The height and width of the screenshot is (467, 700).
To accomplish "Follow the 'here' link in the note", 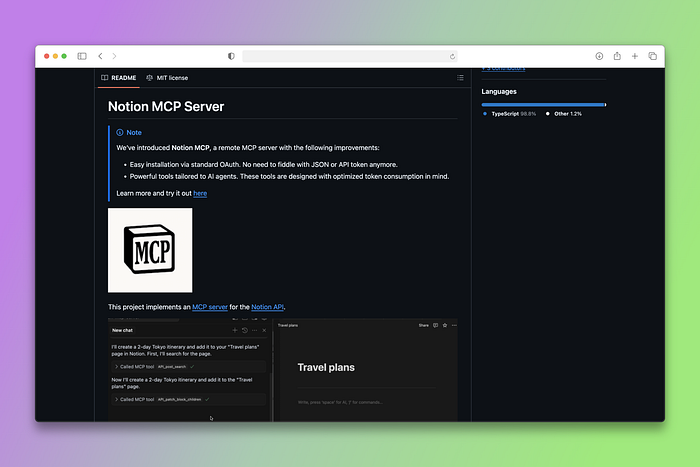I will [x=200, y=193].
